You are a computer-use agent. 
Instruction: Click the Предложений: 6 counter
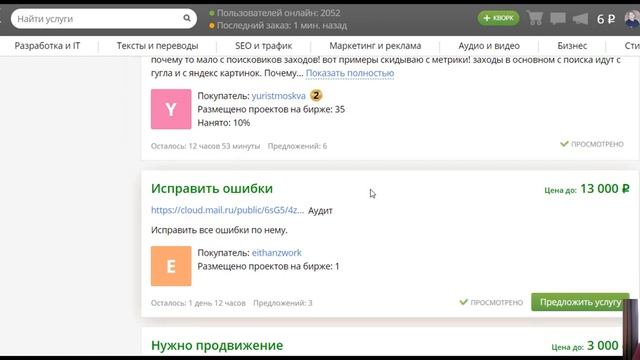tap(297, 146)
